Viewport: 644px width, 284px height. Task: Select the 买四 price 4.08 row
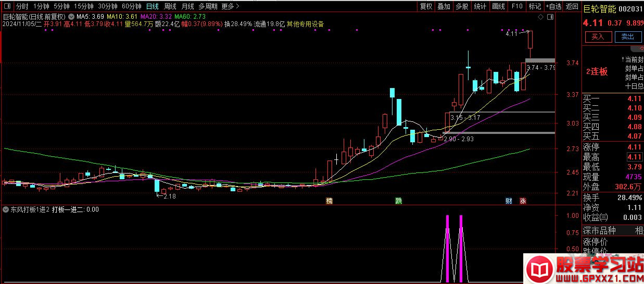click(613, 127)
